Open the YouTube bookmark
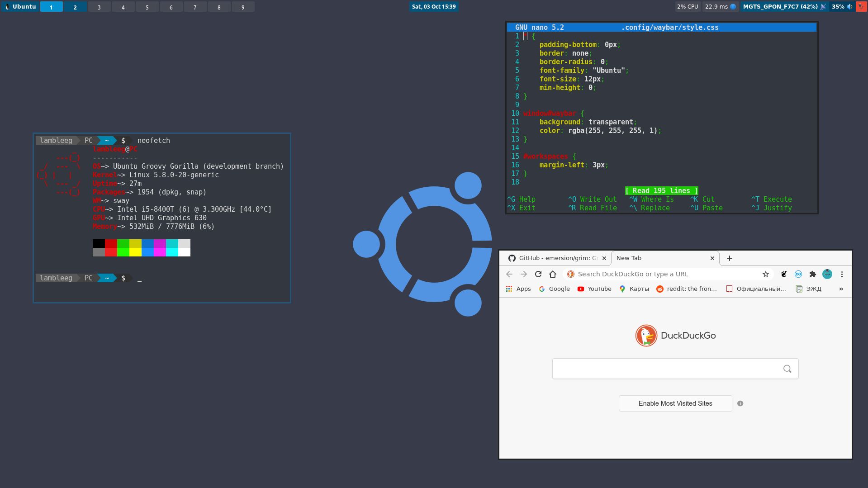868x488 pixels. 594,289
